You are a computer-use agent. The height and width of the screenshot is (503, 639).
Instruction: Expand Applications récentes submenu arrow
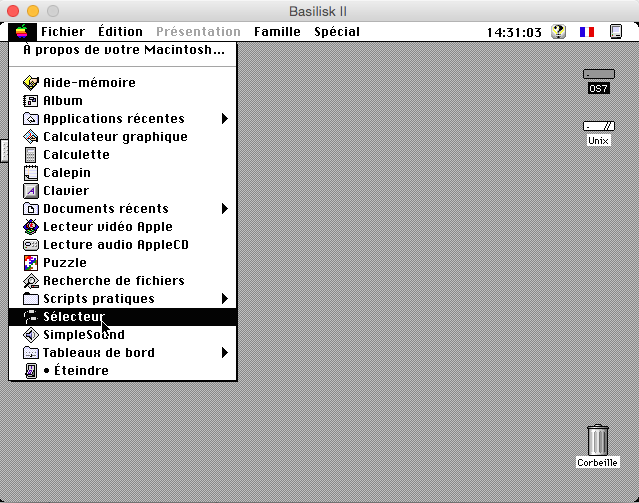click(225, 119)
